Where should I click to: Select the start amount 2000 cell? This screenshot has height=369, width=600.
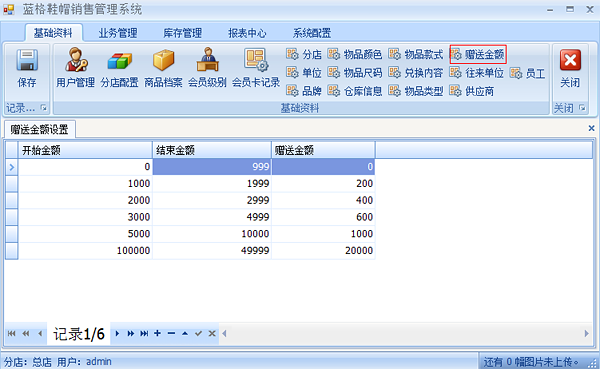tap(85, 200)
